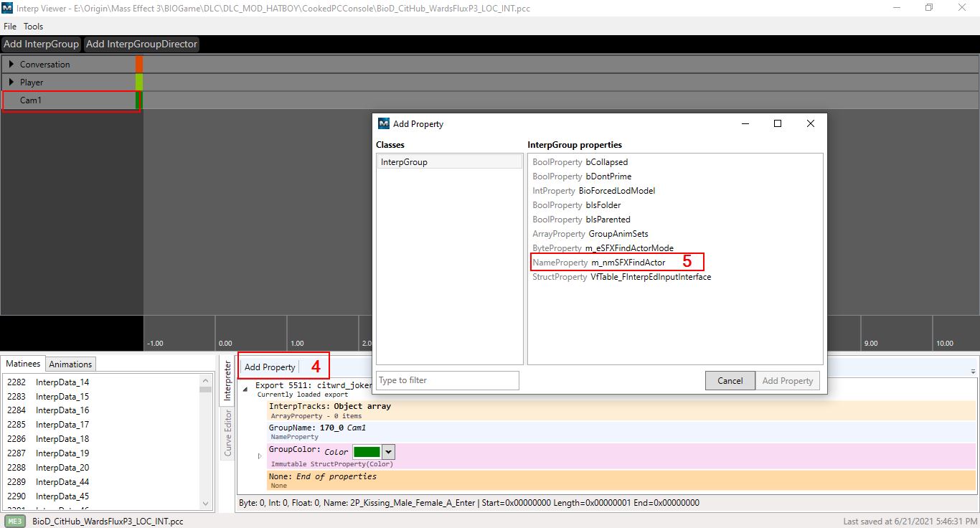
Task: Click the Add InterpGroup button
Action: click(x=41, y=44)
